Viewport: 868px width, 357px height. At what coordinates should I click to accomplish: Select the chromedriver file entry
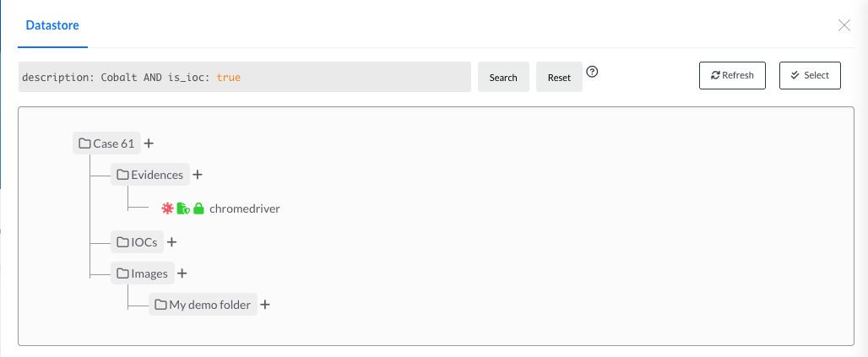[244, 208]
